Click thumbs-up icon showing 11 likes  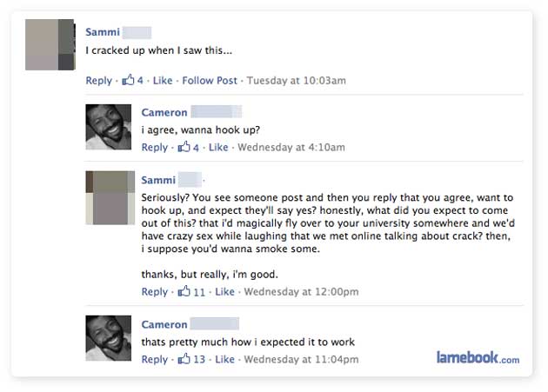pos(184,291)
